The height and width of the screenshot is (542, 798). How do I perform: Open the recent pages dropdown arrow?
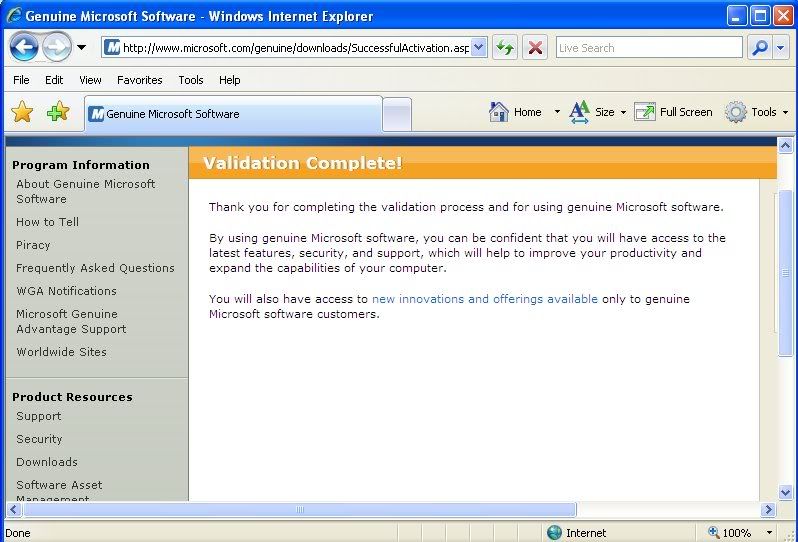(81, 47)
